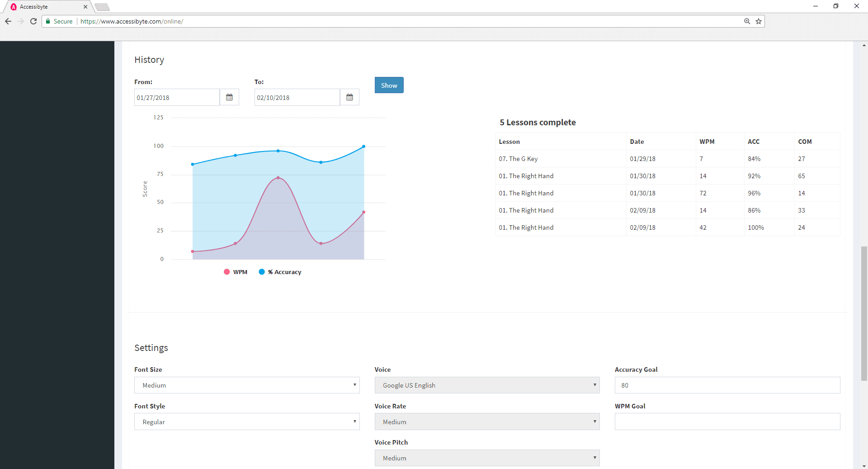Bookmark the page using the star icon
The height and width of the screenshot is (469, 868).
[x=759, y=21]
